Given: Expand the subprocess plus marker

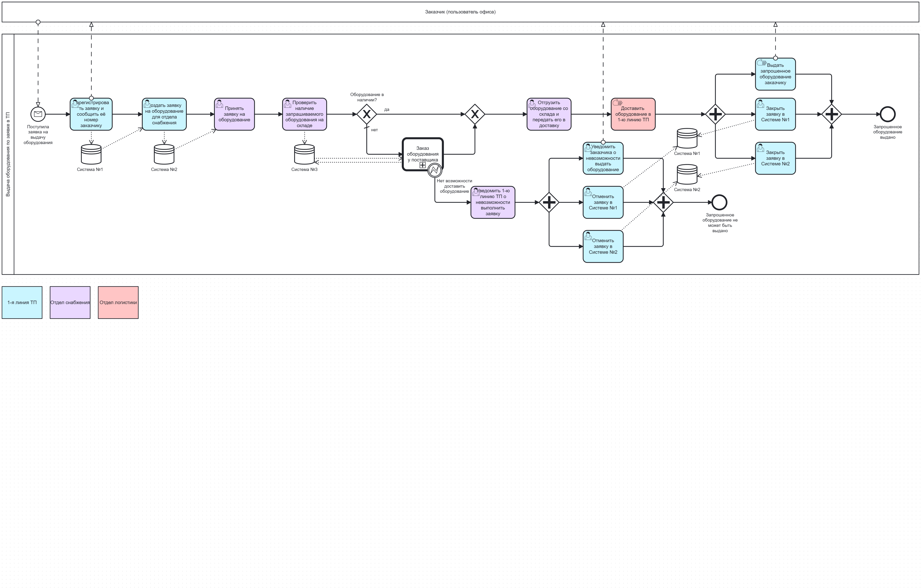Looking at the screenshot, I should click(422, 165).
